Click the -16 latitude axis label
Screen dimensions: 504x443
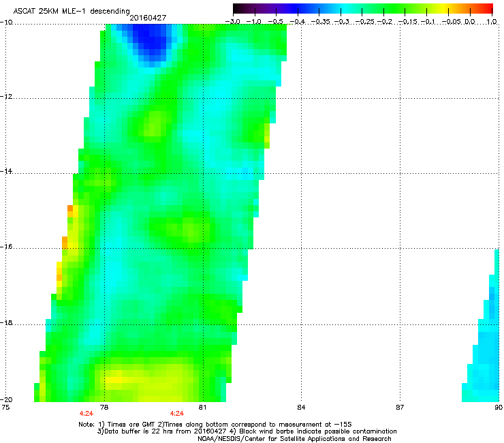[6, 247]
